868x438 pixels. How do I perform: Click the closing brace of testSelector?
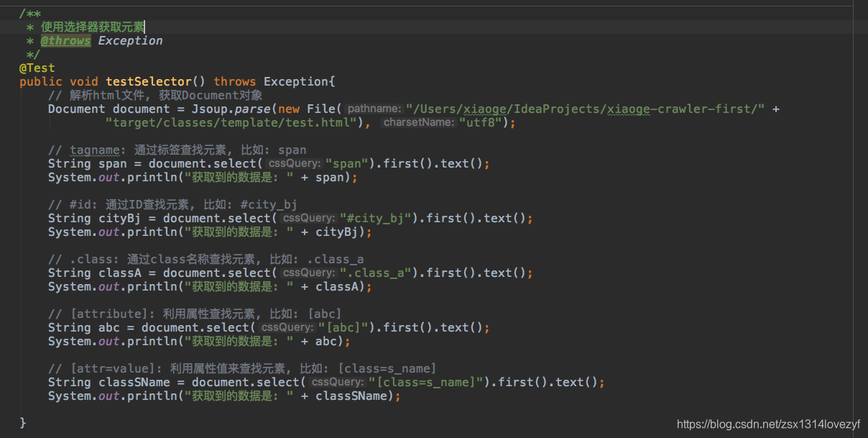(23, 422)
